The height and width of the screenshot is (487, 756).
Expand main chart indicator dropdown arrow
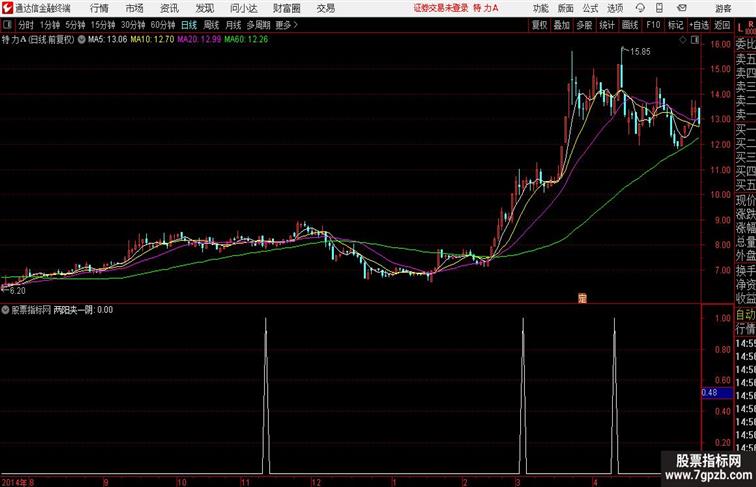coord(81,40)
